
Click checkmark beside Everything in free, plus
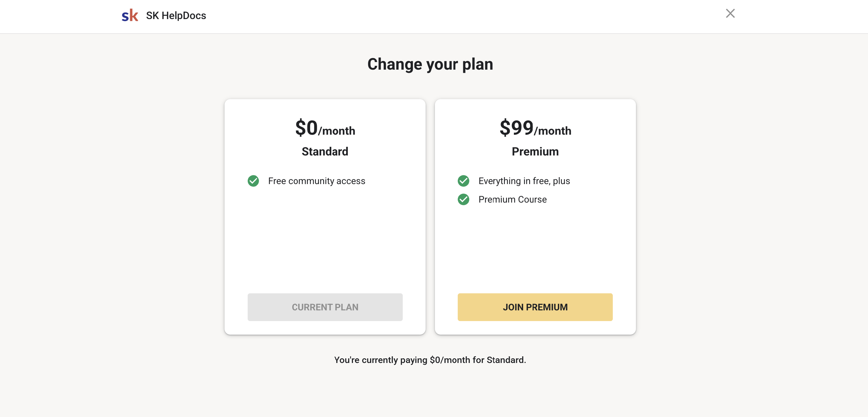click(463, 181)
